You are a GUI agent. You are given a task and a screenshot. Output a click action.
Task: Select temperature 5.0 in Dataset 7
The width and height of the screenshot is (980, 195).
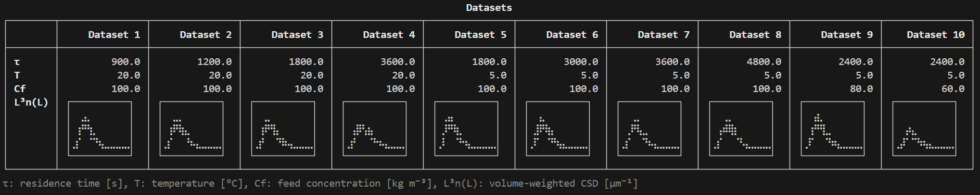(x=681, y=75)
